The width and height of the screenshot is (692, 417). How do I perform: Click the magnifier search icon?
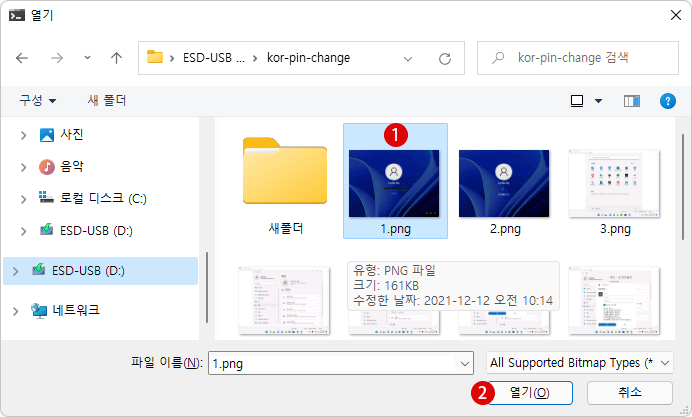click(x=498, y=58)
